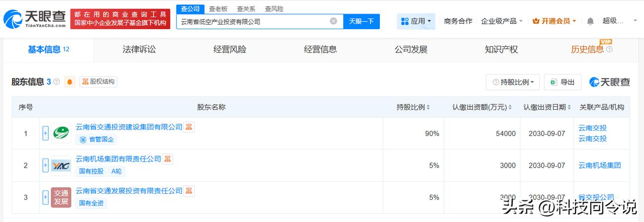644x222 pixels.
Task: Open the 云南机场集团 related product link
Action: (599, 165)
